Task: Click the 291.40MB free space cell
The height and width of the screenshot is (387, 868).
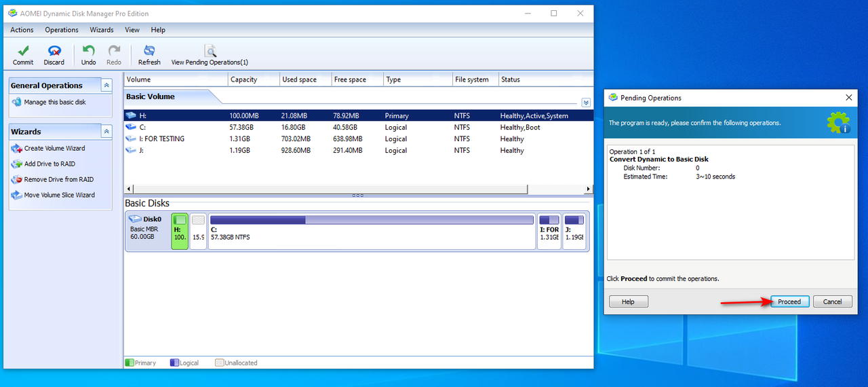Action: click(349, 150)
